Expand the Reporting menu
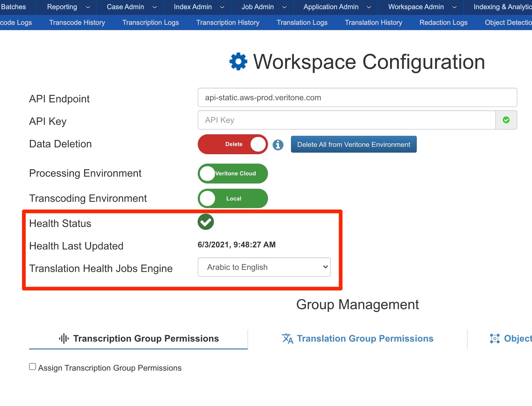 point(68,7)
